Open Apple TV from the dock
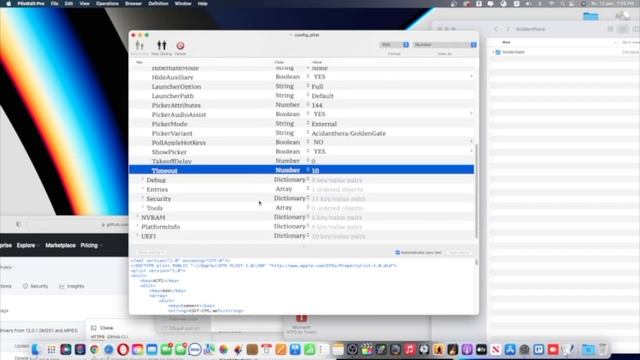The width and height of the screenshot is (640, 360). click(x=481, y=349)
